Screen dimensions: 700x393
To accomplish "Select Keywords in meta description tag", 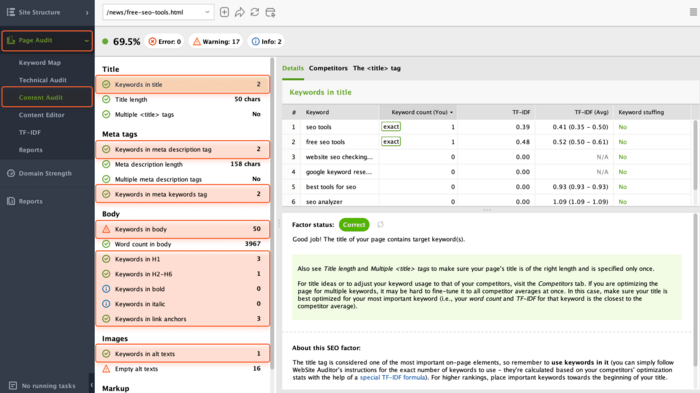I will coord(183,149).
